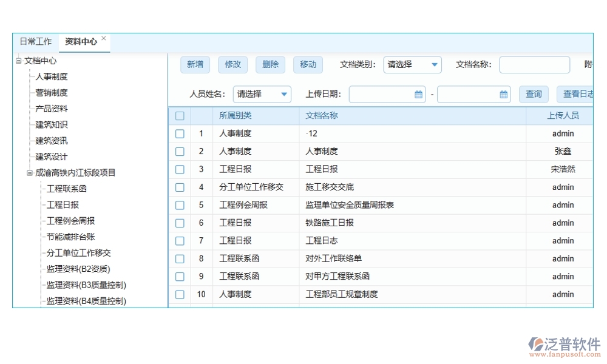Viewport: 607px width, 364px height.
Task: Collapse the 成渝高铁内江标段项目 node
Action: click(29, 172)
